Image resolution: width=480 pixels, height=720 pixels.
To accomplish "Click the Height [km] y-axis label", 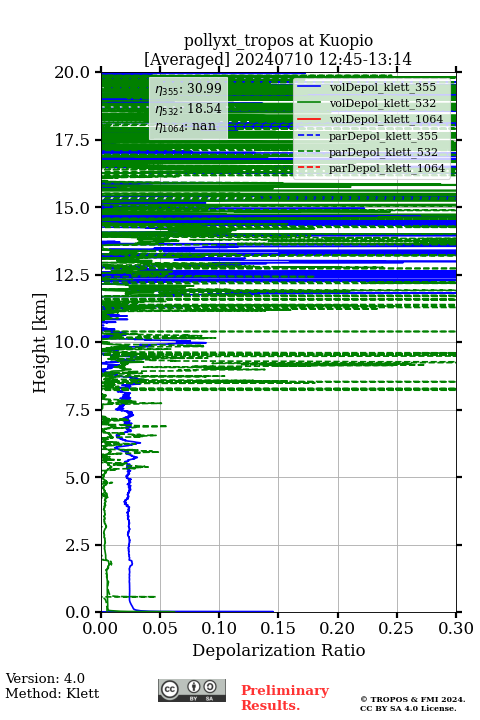I will (x=40, y=343).
